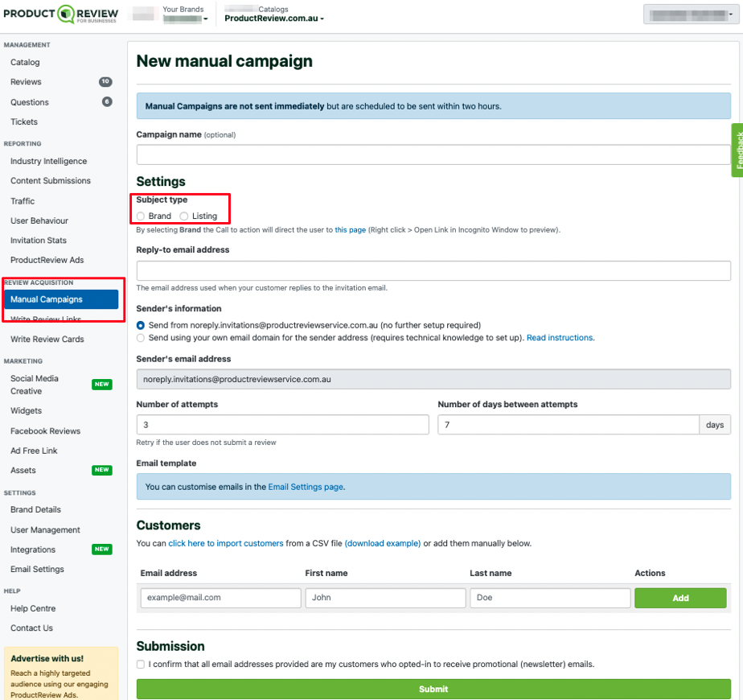Open the green Feedback side tab
743x700 pixels.
pyautogui.click(x=738, y=150)
